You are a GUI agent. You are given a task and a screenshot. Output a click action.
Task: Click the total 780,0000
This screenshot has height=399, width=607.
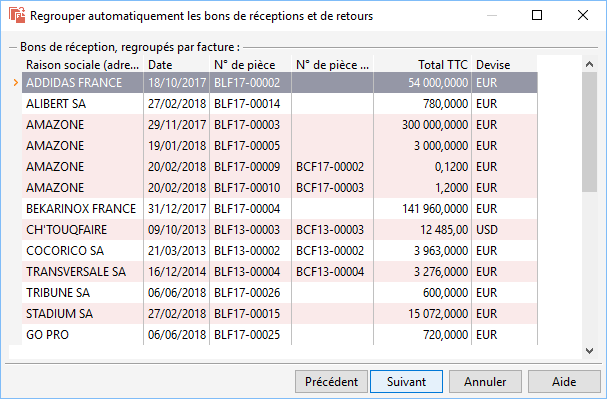445,104
